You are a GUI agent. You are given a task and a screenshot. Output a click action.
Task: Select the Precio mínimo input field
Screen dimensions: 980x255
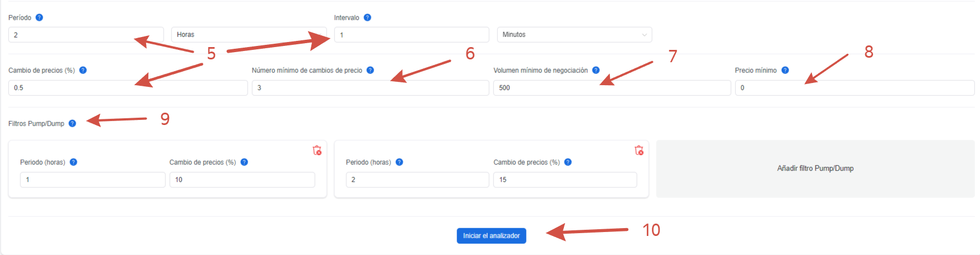click(855, 88)
